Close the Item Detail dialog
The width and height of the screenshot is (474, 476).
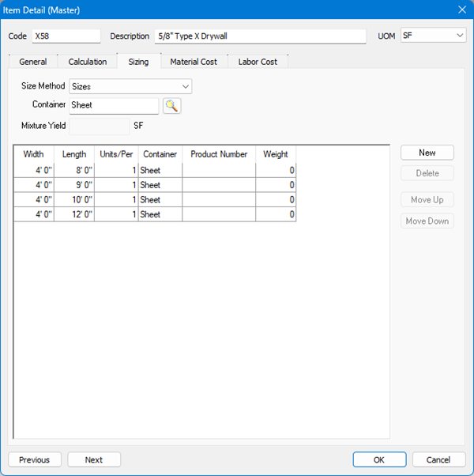tap(462, 9)
